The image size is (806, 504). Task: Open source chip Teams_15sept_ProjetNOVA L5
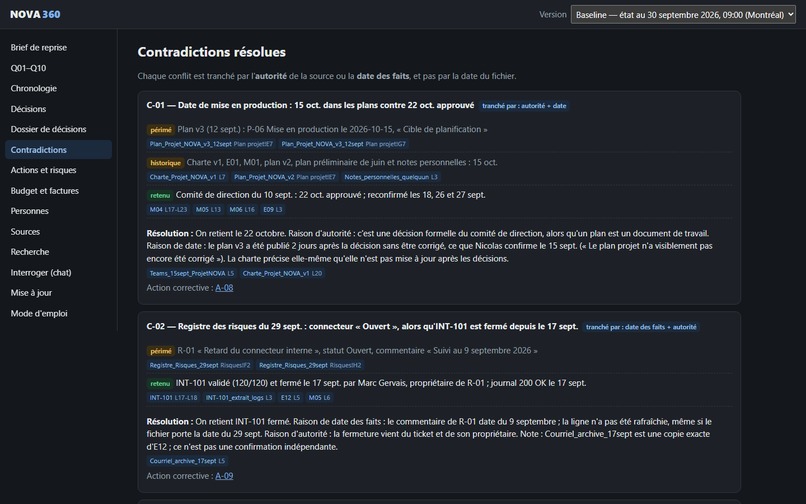192,273
